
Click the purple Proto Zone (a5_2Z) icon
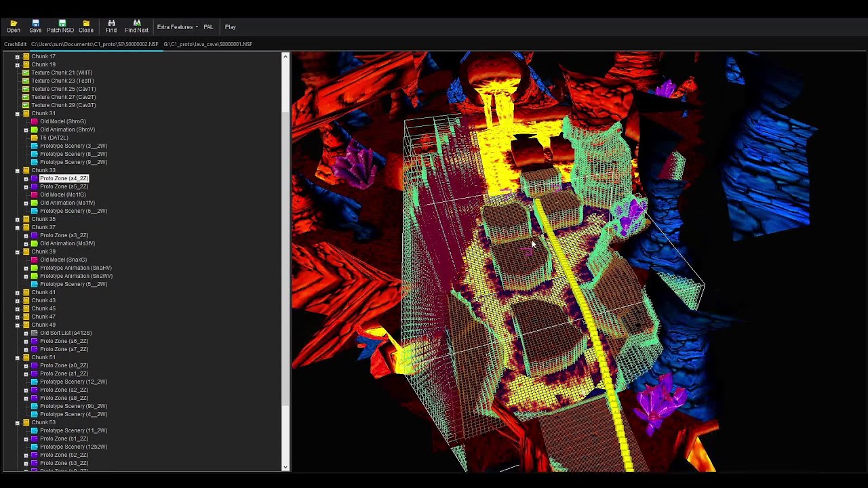coord(35,186)
